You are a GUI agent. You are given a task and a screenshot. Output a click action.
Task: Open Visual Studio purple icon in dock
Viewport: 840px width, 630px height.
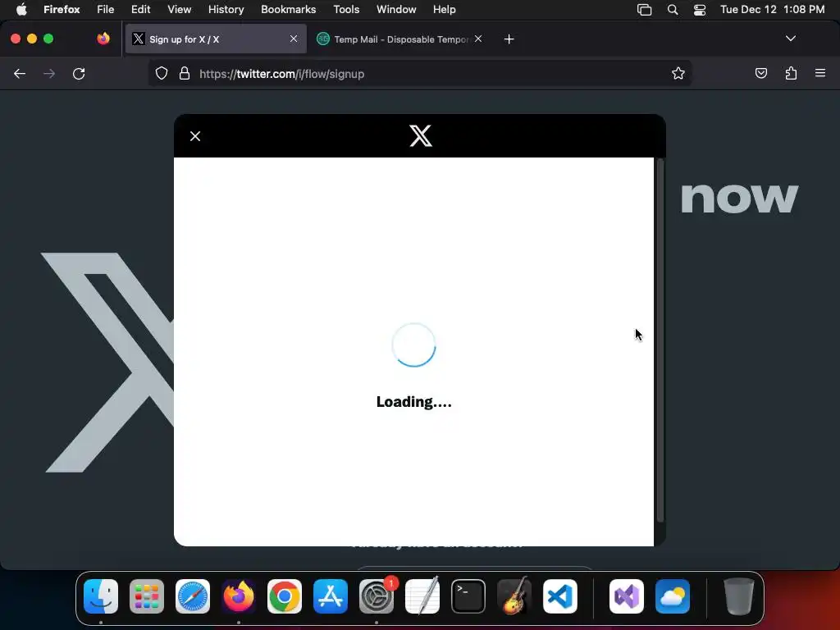tap(627, 596)
